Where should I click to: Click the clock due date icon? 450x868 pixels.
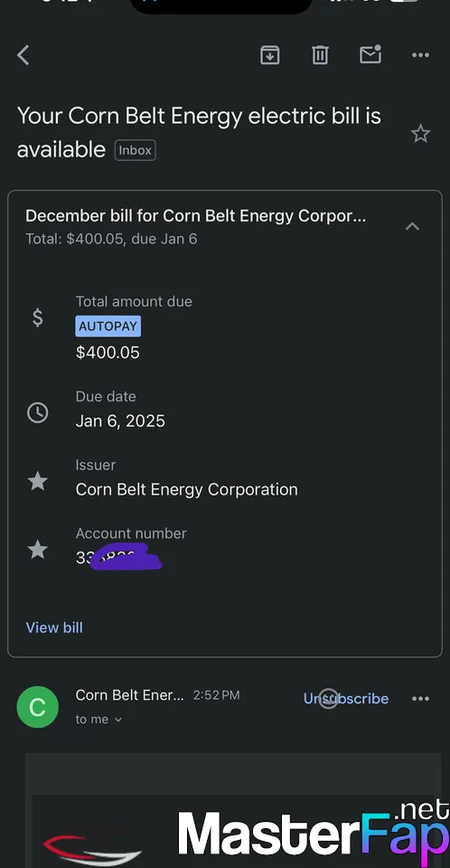(38, 412)
